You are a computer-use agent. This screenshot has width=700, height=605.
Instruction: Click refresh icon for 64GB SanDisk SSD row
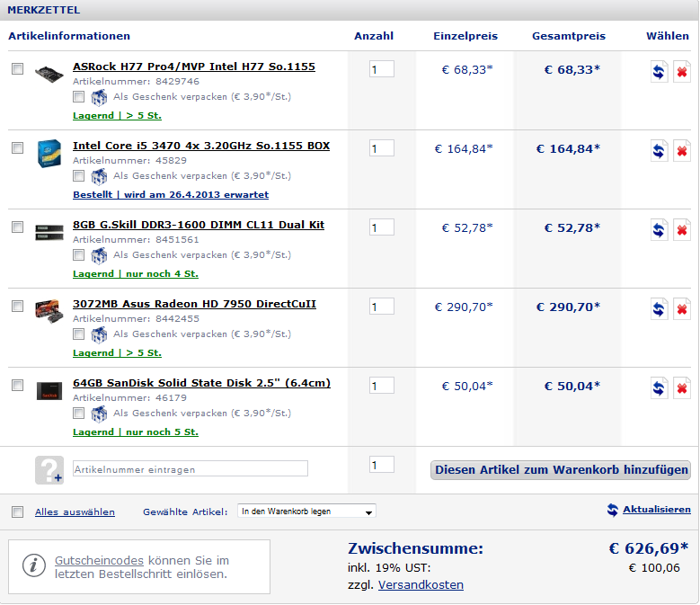click(x=659, y=388)
